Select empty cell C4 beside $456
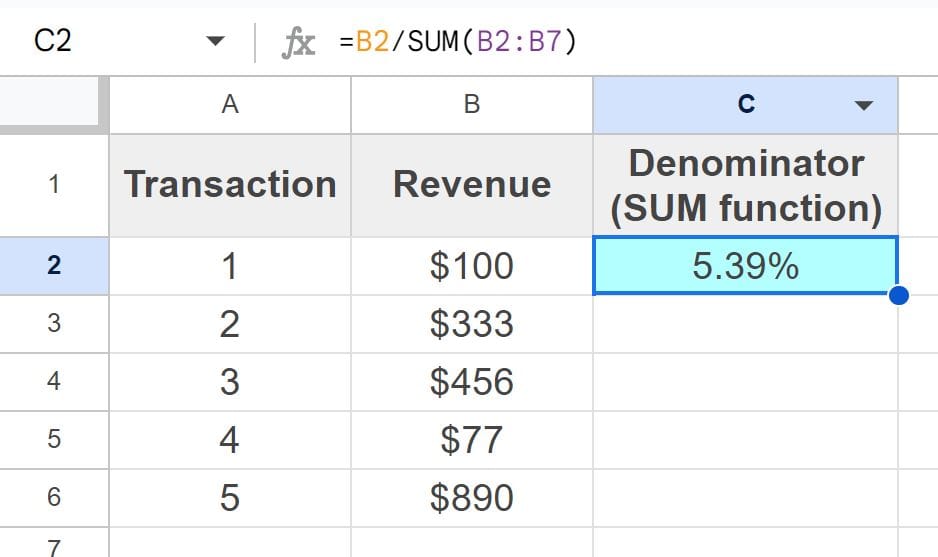 pyautogui.click(x=745, y=382)
